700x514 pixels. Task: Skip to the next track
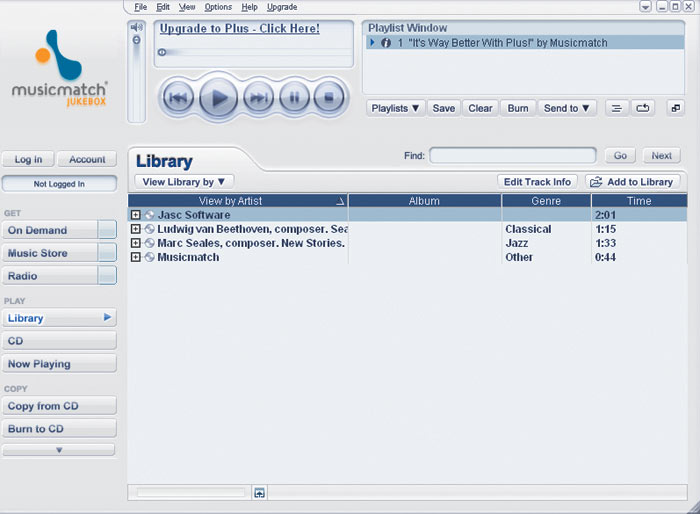(x=259, y=97)
